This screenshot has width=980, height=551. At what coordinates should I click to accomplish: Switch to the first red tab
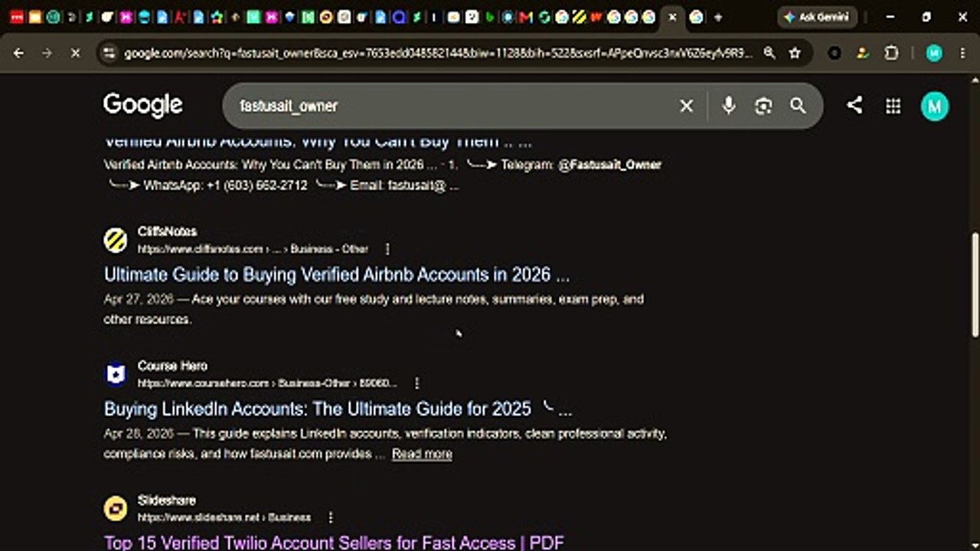click(x=17, y=17)
